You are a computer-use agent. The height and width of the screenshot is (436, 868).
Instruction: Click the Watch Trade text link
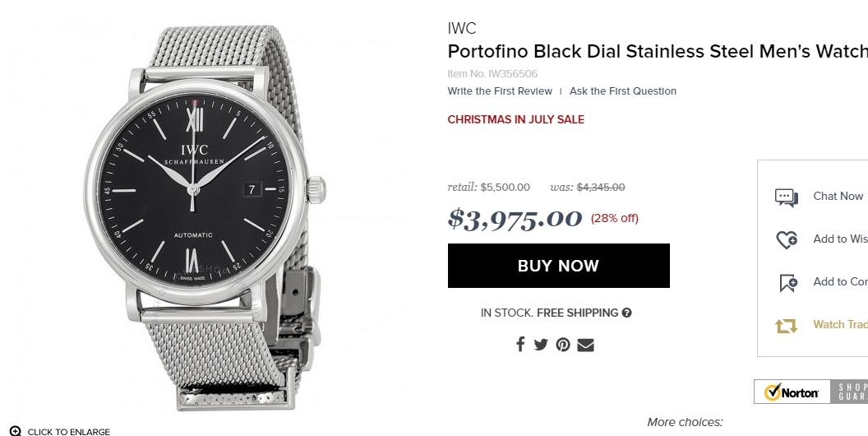coord(839,324)
